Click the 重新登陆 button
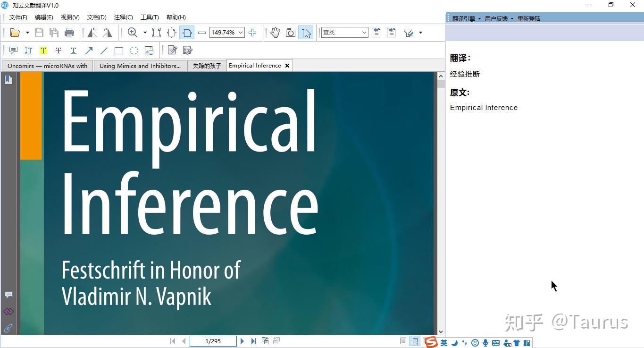644x348 pixels. click(x=529, y=18)
